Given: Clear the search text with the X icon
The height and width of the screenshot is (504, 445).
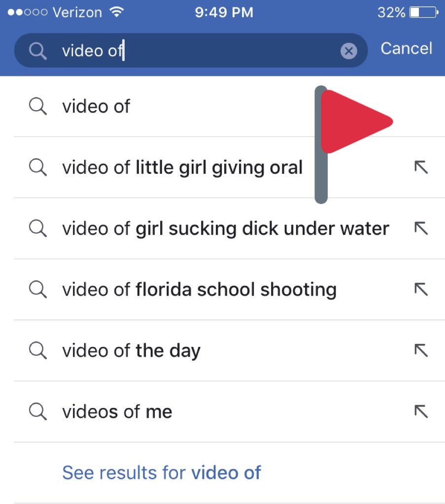Looking at the screenshot, I should point(348,51).
